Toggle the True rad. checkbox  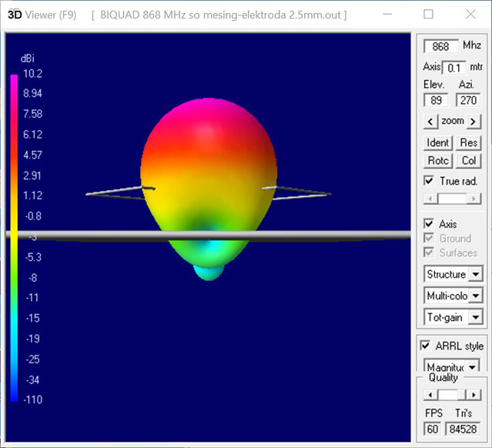(x=430, y=181)
